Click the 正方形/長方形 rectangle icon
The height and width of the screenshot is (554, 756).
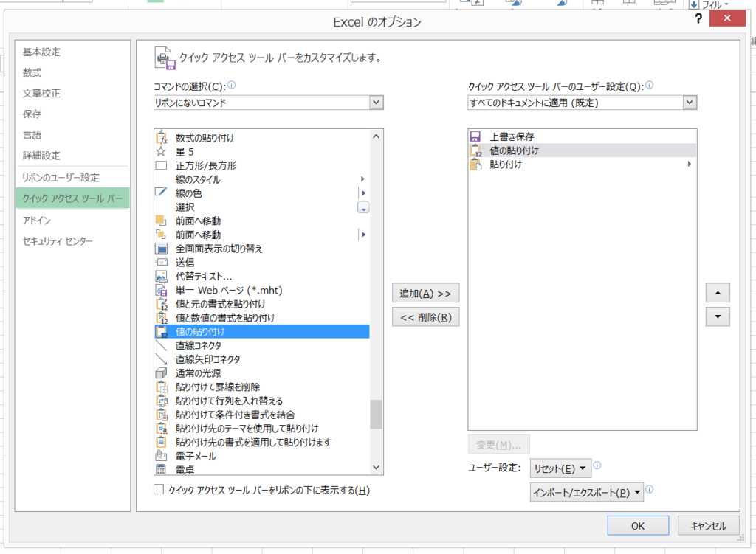161,166
